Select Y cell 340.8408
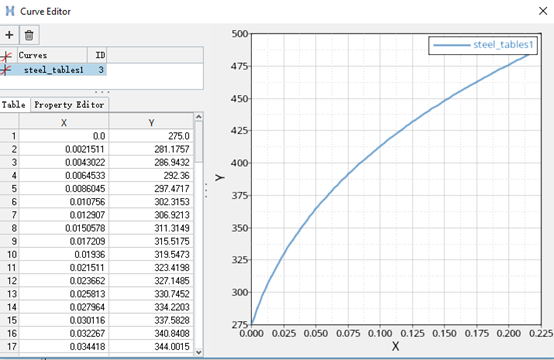 (151, 334)
